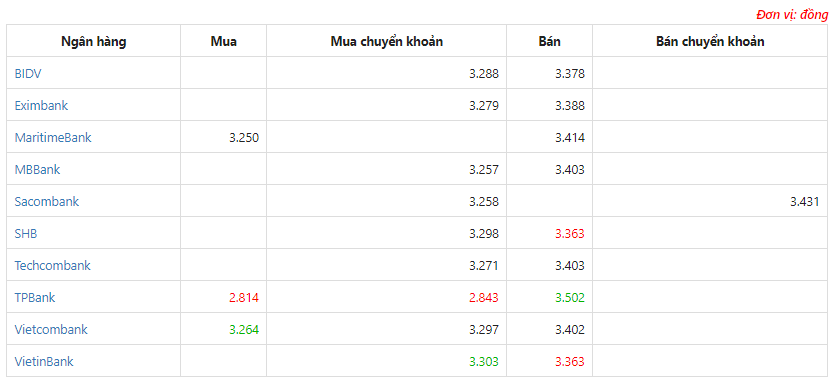836x388 pixels.
Task: Click Vietcombank green buy rate 3.264
Action: point(244,329)
